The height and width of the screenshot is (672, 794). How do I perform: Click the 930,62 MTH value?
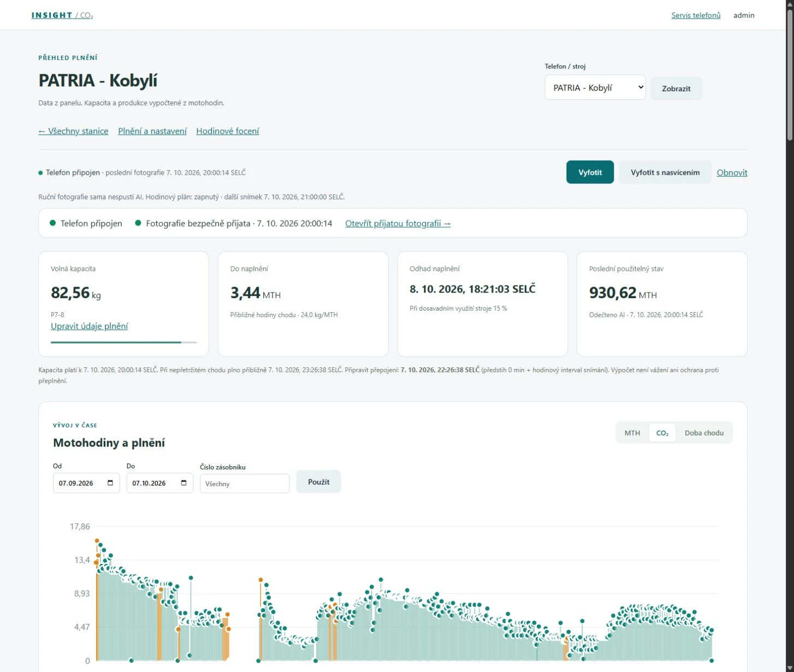click(x=623, y=293)
